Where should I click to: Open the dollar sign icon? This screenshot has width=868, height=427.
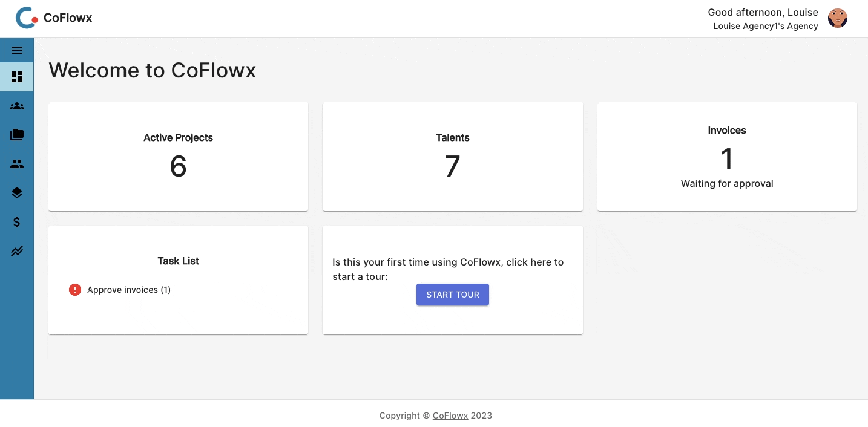tap(17, 222)
